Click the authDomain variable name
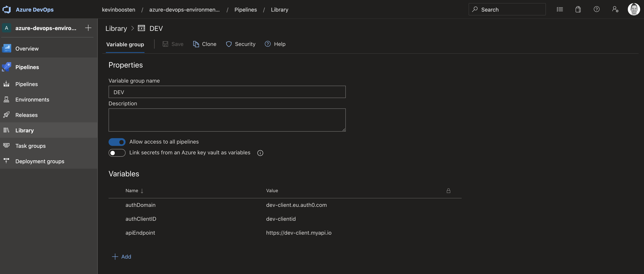Screen dimensions: 644x274 click(x=140, y=205)
